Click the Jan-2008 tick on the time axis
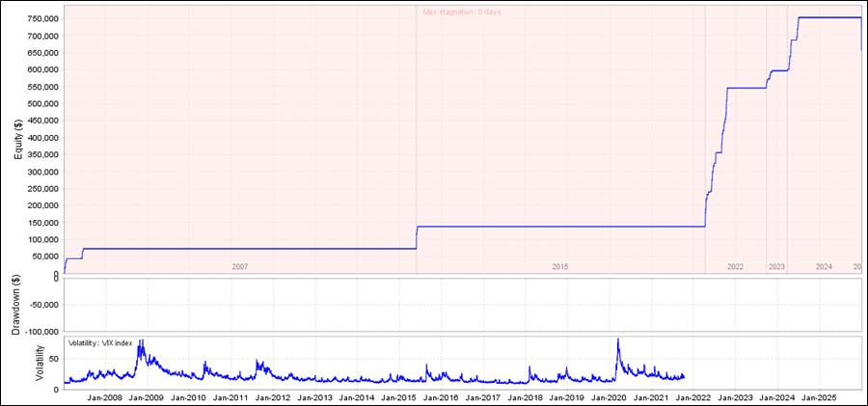The image size is (868, 406). point(104,396)
